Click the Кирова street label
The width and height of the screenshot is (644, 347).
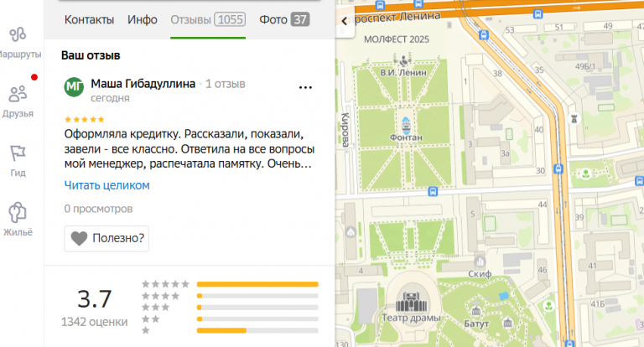coord(345,129)
